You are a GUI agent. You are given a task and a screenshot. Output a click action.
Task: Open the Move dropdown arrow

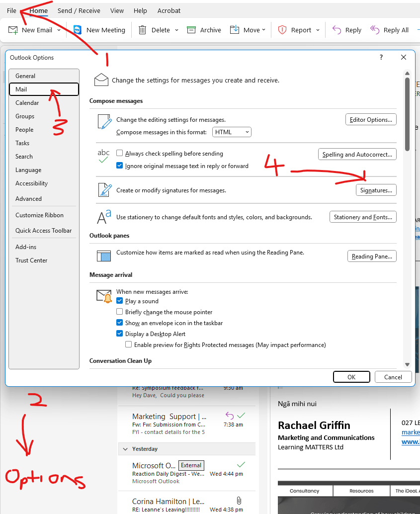pyautogui.click(x=263, y=30)
